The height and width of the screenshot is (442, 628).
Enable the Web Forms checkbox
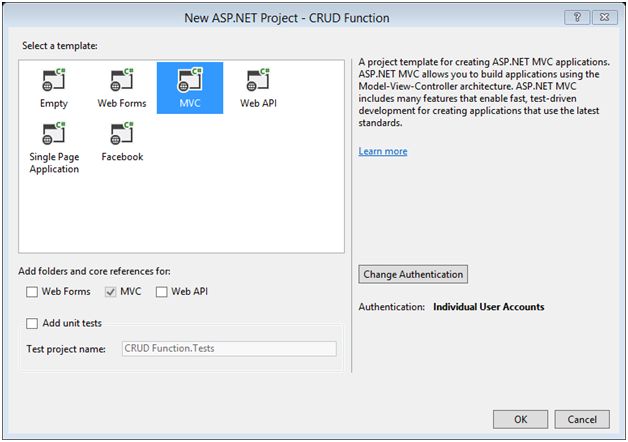[x=33, y=291]
